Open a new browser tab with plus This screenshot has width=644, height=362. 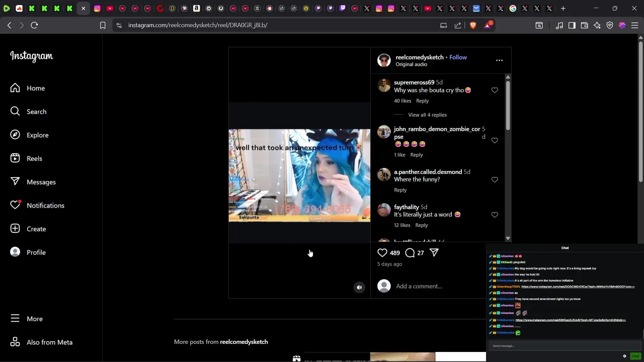[563, 9]
